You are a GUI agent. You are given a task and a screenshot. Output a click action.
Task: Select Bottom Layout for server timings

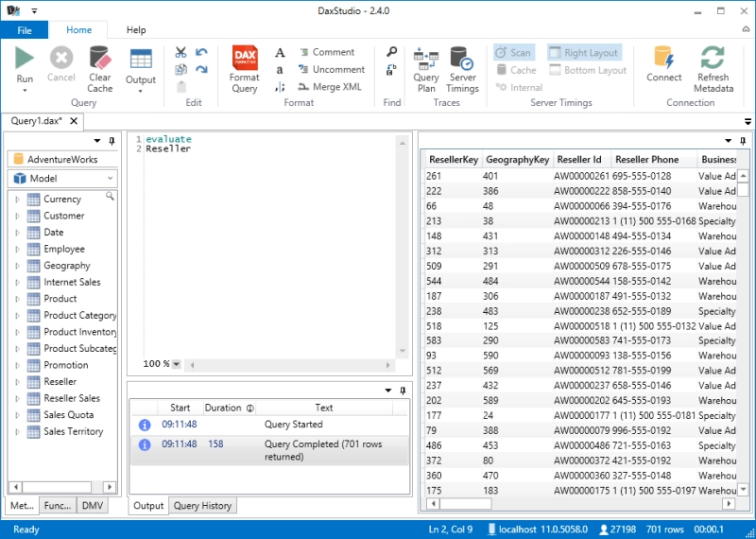pos(588,70)
